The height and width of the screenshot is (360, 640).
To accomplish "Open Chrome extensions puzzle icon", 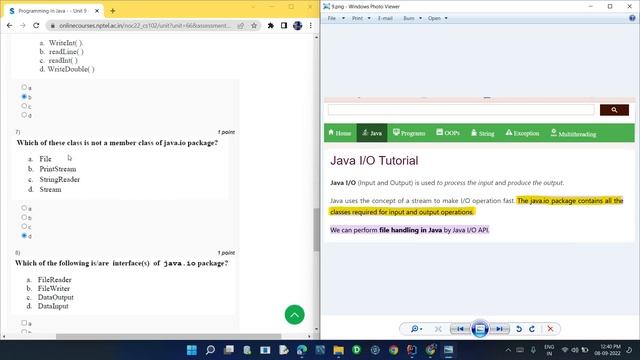I will coord(271,25).
